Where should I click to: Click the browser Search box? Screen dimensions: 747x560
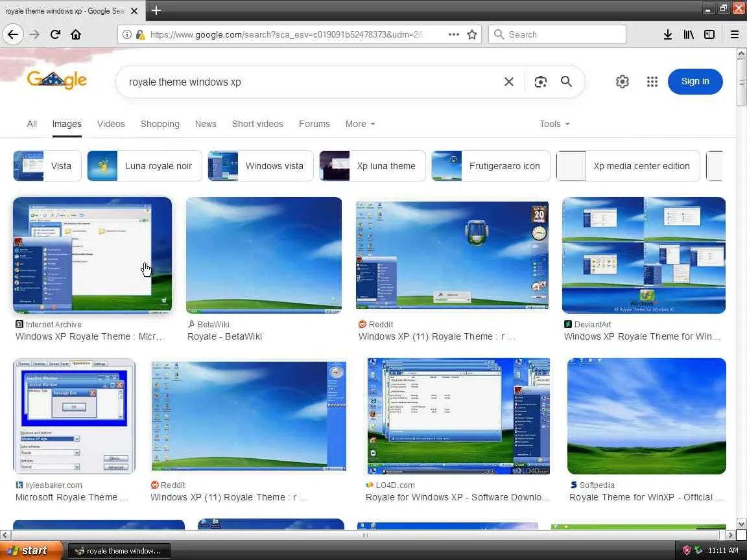[557, 34]
